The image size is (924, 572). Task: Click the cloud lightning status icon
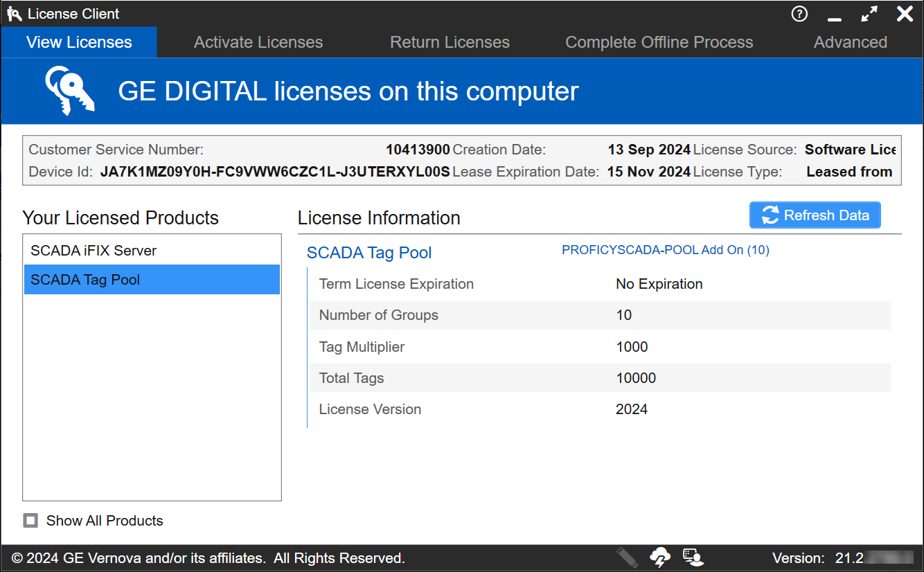click(660, 557)
